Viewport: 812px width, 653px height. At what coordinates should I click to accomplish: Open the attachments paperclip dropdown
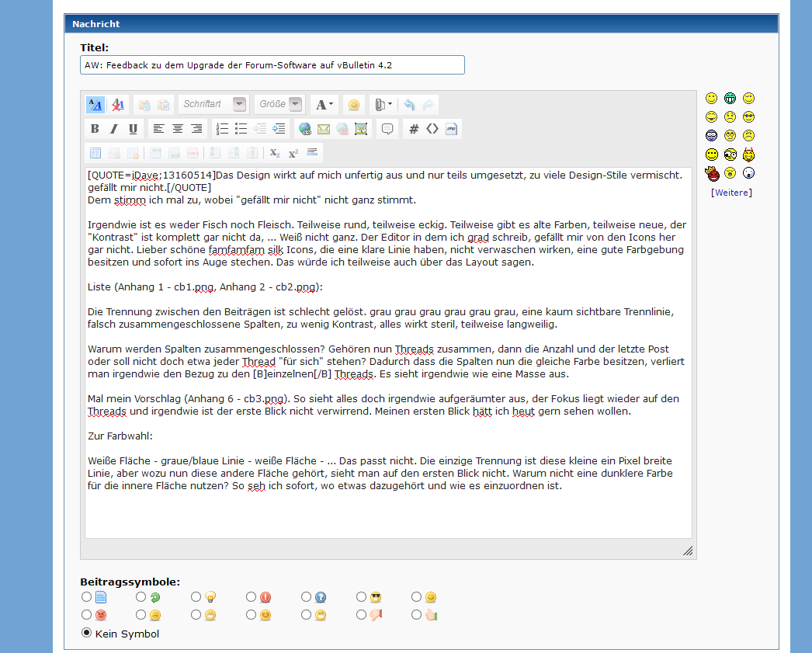point(383,105)
